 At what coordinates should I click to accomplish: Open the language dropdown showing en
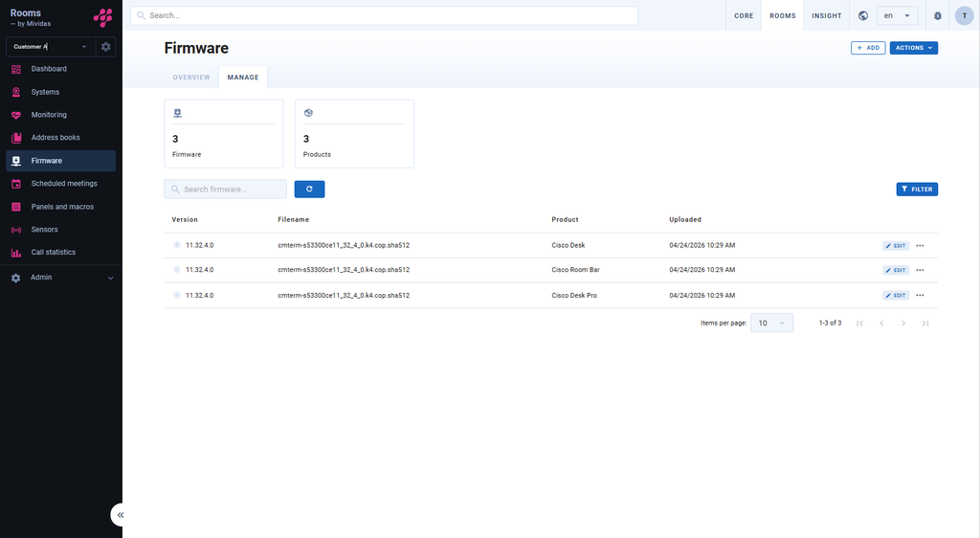pos(897,15)
